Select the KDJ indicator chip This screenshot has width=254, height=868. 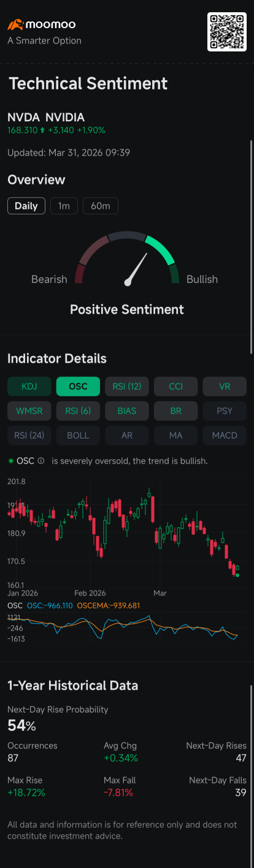tap(29, 387)
